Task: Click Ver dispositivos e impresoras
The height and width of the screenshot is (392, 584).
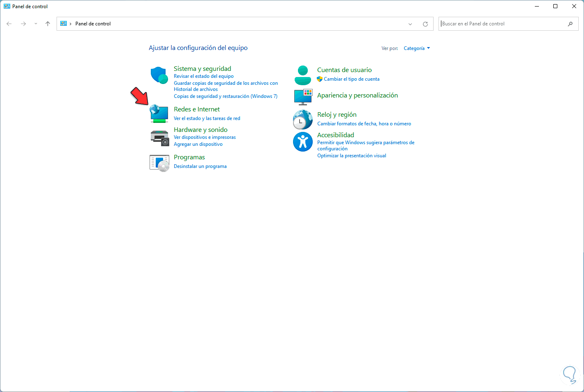Action: point(205,137)
